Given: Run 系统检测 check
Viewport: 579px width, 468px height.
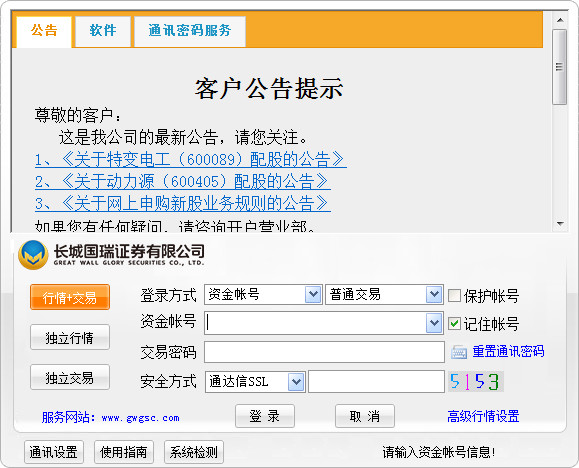Looking at the screenshot, I should coord(194,452).
